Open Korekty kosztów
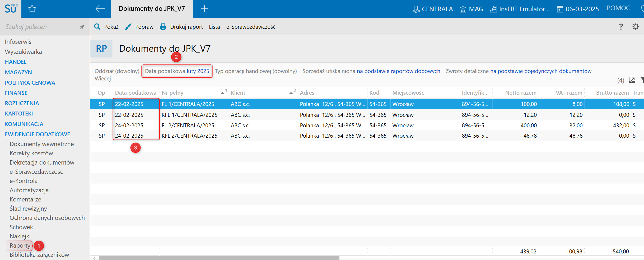The height and width of the screenshot is (260, 644). pos(31,153)
